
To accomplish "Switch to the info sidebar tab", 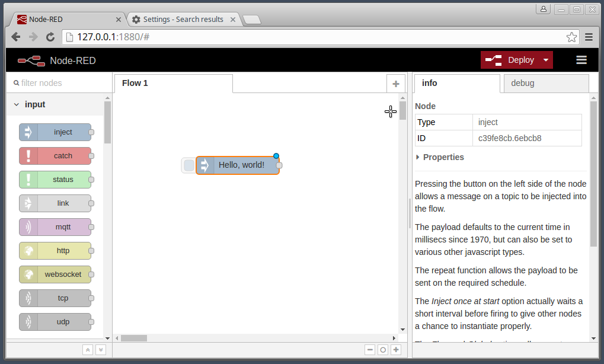I will [457, 83].
